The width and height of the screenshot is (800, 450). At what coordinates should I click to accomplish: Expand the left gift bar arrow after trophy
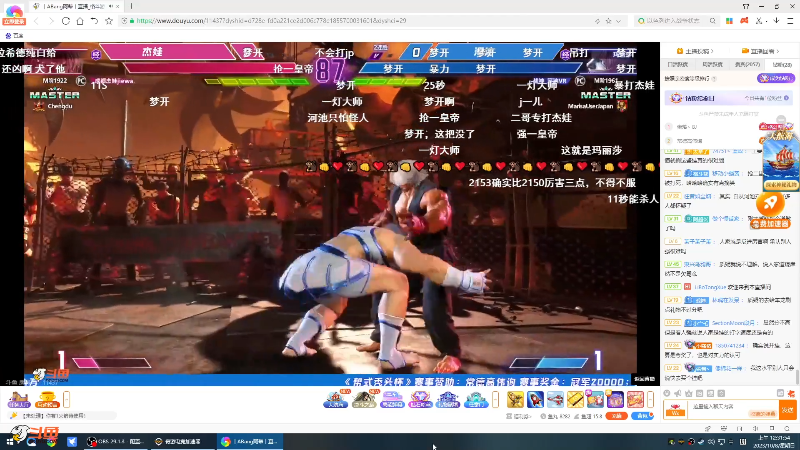[66, 399]
